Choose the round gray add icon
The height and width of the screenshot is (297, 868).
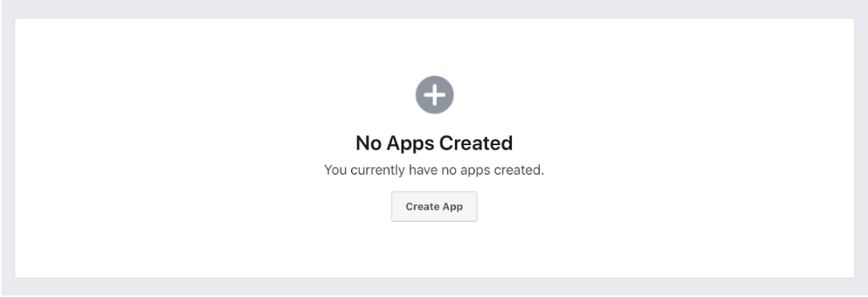point(435,95)
